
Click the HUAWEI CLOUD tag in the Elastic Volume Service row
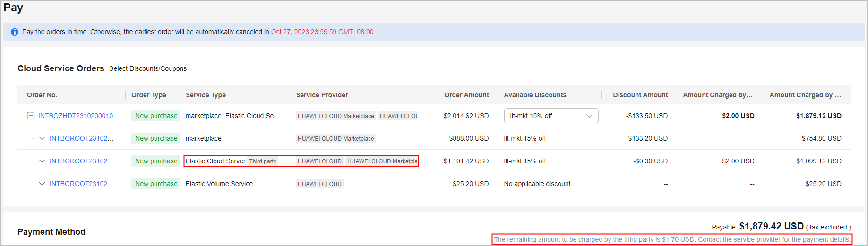tap(319, 184)
